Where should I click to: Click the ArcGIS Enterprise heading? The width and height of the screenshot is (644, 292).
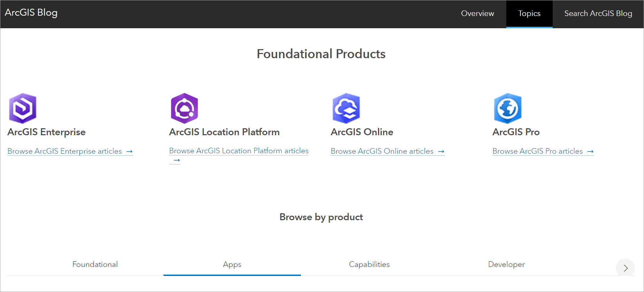pos(46,132)
